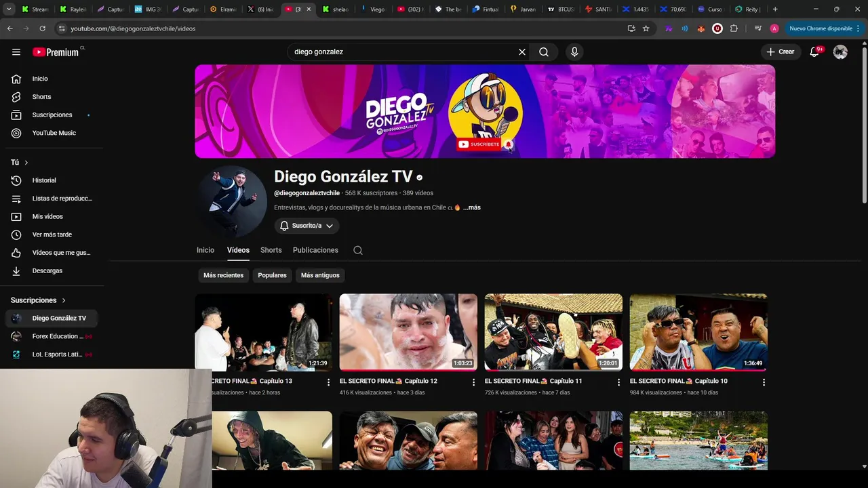The width and height of the screenshot is (868, 488).
Task: Select the Populares filter chip
Action: (x=272, y=275)
